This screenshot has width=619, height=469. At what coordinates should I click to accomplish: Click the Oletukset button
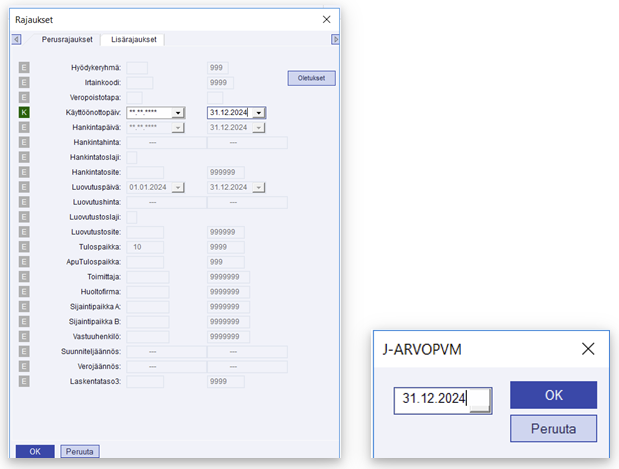pyautogui.click(x=311, y=77)
